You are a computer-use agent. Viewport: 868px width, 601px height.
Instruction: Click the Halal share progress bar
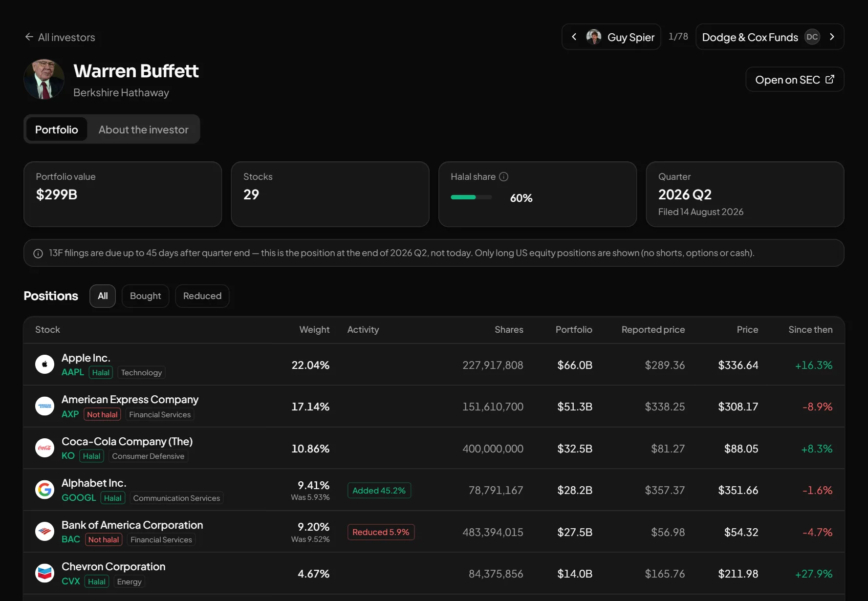tap(471, 197)
